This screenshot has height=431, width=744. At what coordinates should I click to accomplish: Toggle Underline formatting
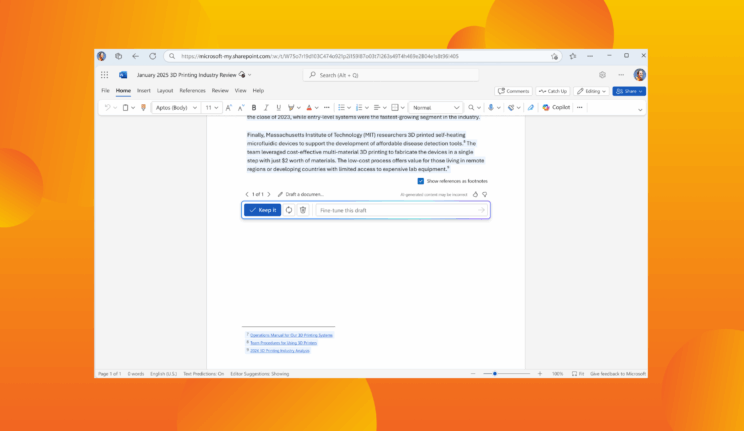point(279,108)
